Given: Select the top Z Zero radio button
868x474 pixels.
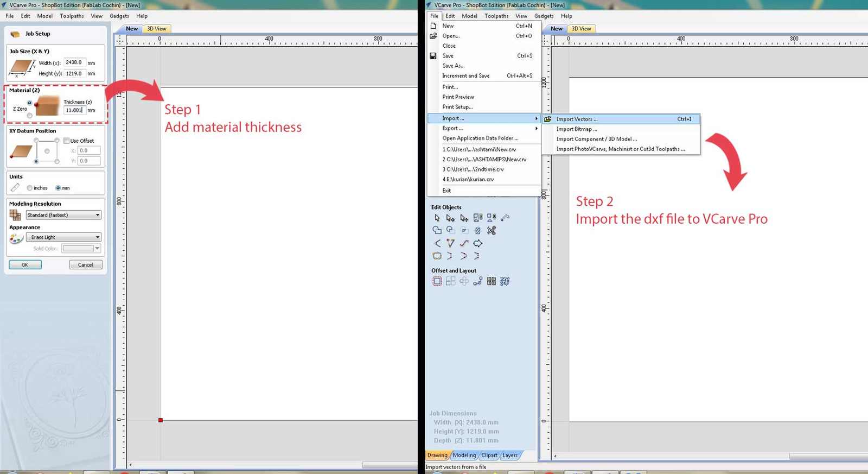Looking at the screenshot, I should pyautogui.click(x=29, y=103).
